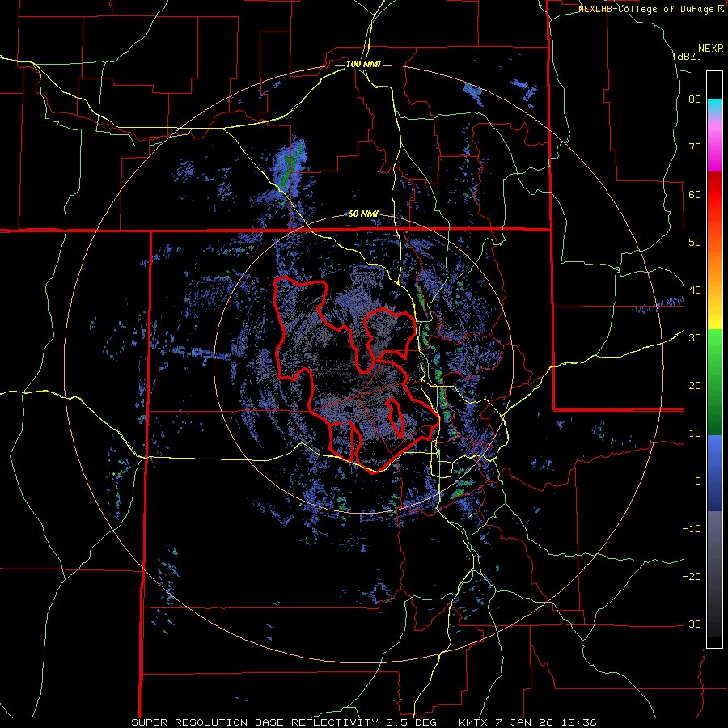
Task: Click the "30" value on the dBZ scale
Action: (695, 338)
